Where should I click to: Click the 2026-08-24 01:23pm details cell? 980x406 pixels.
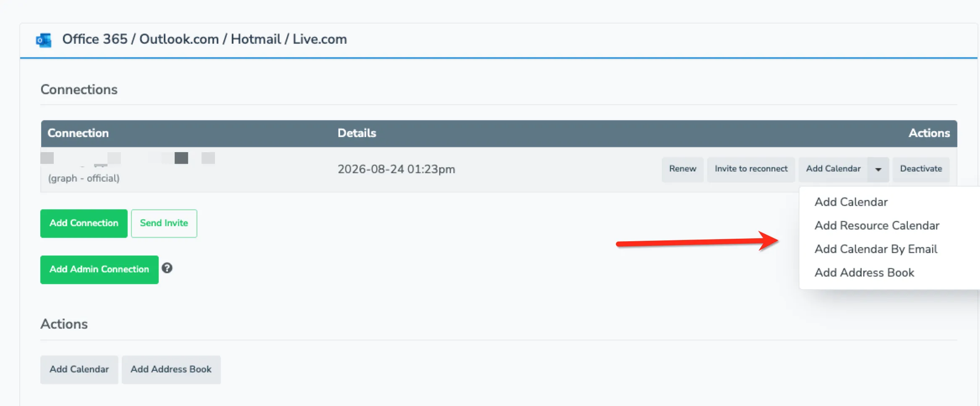point(396,169)
